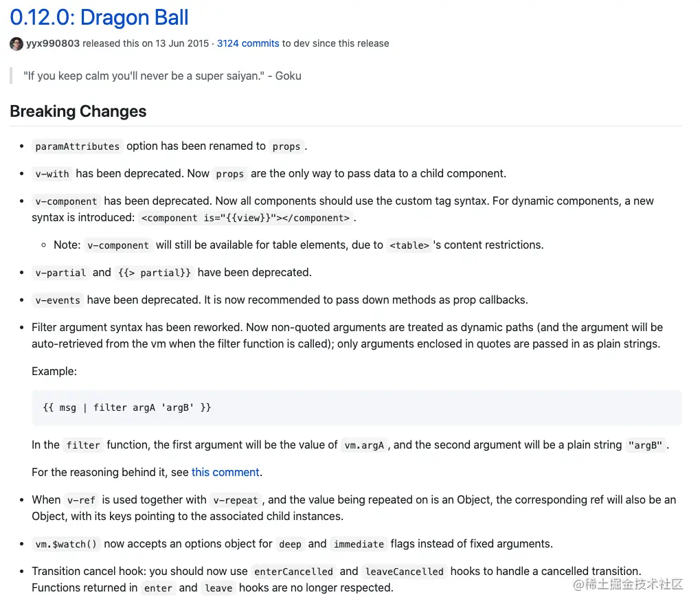Screen dimensions: 700x608
Task: Click the component is view code snippet
Action: (245, 218)
